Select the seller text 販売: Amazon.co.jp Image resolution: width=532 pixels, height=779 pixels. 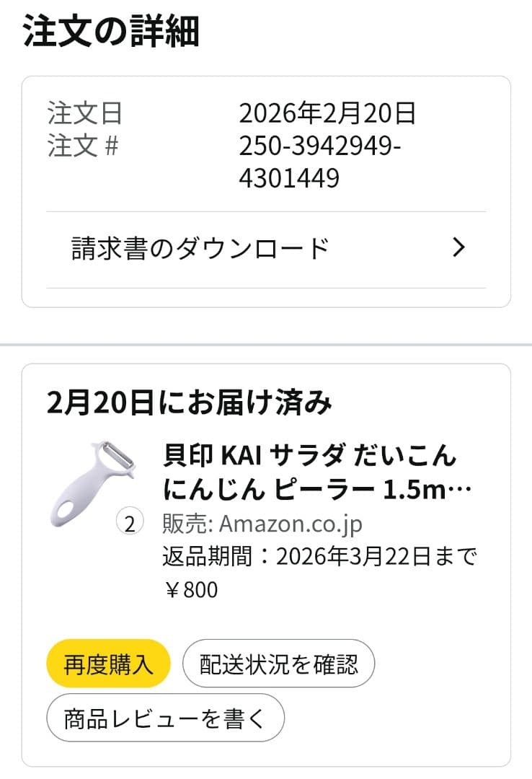click(x=262, y=524)
